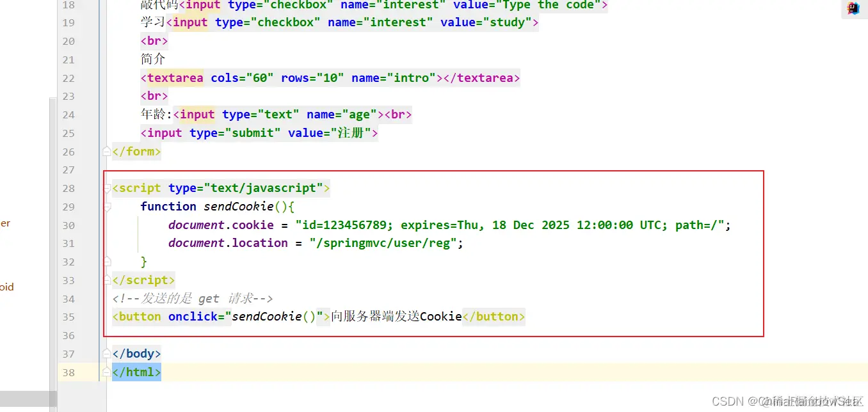The height and width of the screenshot is (412, 868).
Task: Click the cookie string containing id=123456789
Action: (x=510, y=225)
